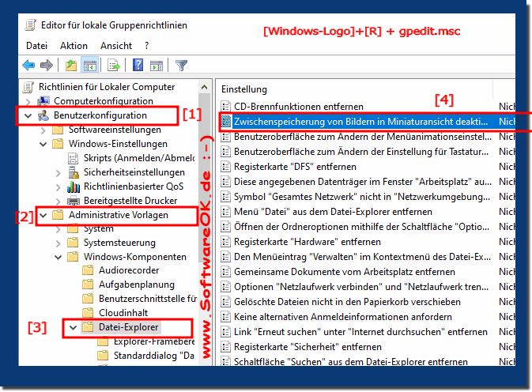The width and height of the screenshot is (532, 392).
Task: Click the Richtlinien für Lokaler Computer scroll icon
Action: (x=28, y=87)
